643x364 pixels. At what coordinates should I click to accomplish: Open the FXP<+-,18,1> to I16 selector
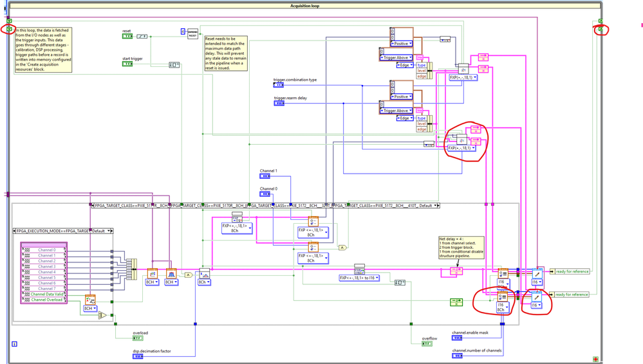(359, 278)
